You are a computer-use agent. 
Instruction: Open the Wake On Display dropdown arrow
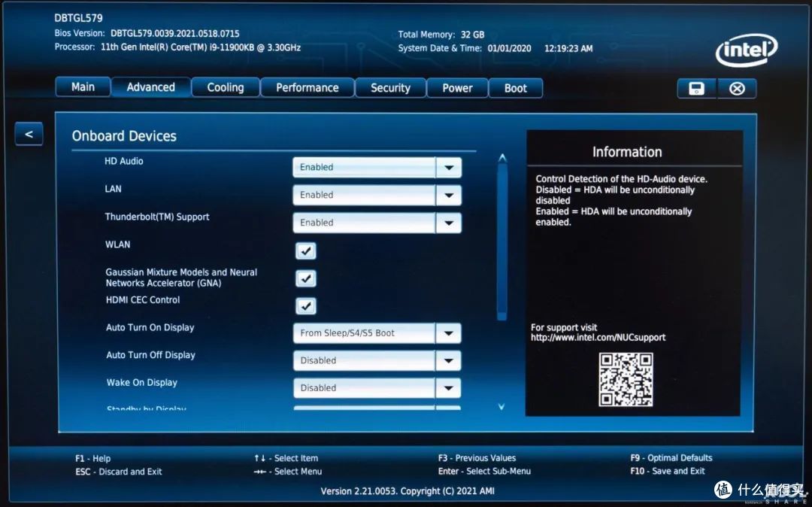pos(448,388)
